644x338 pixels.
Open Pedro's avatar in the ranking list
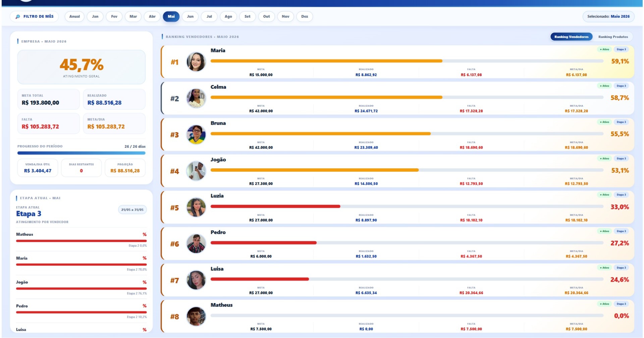point(196,244)
